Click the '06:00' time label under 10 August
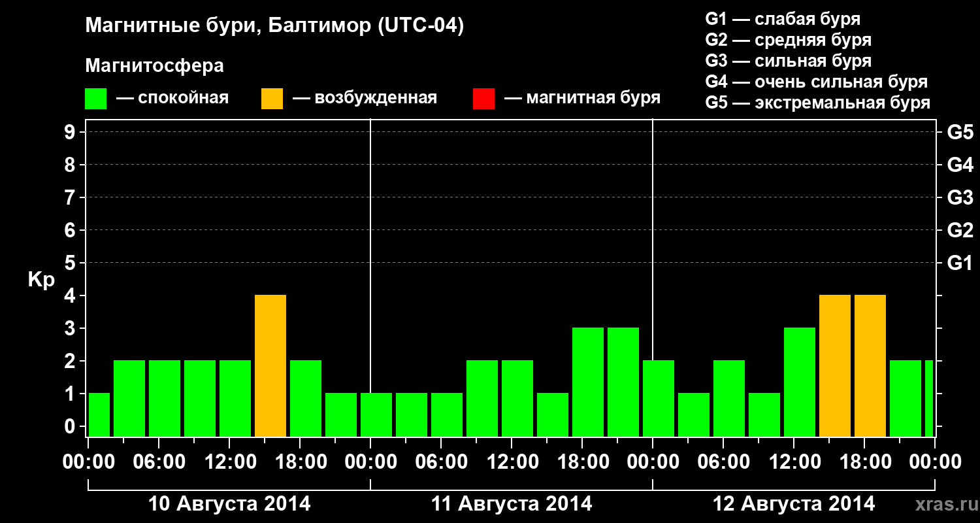980x523 pixels. pyautogui.click(x=159, y=462)
